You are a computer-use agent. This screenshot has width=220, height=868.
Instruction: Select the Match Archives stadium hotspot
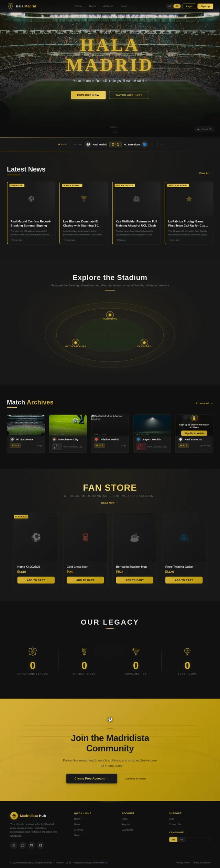[76, 342]
